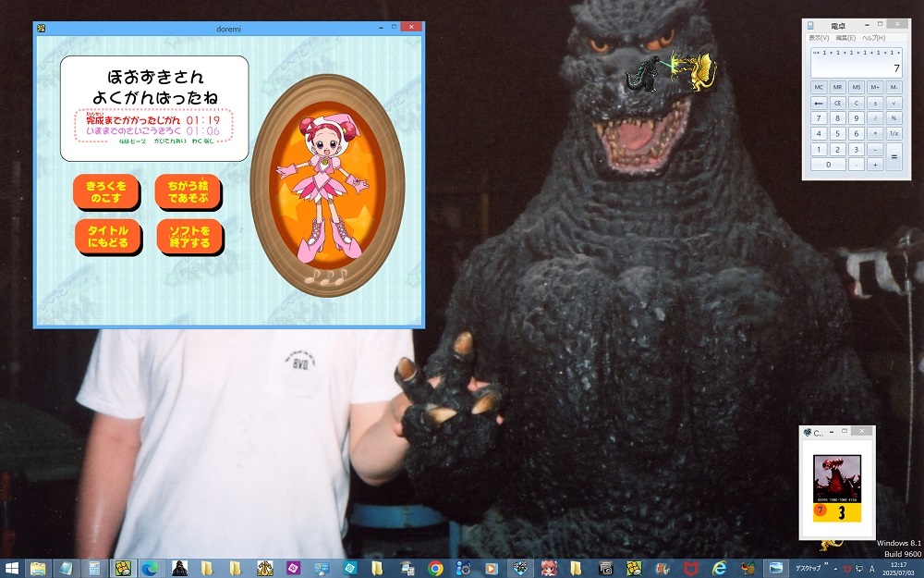Viewport: 924px width, 578px height.
Task: Open the golden King Ghidorah taskbar icon
Action: coord(264,569)
